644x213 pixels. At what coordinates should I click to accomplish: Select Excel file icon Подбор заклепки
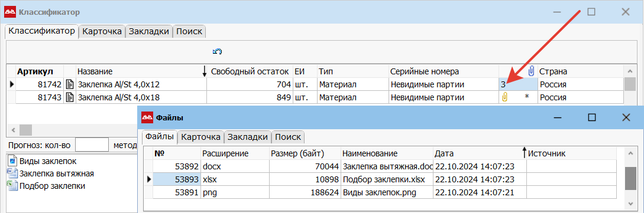click(x=12, y=185)
